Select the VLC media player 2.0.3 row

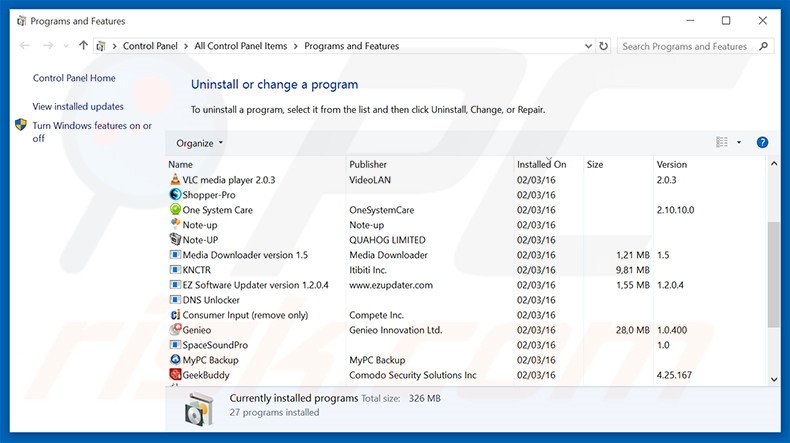coord(466,180)
